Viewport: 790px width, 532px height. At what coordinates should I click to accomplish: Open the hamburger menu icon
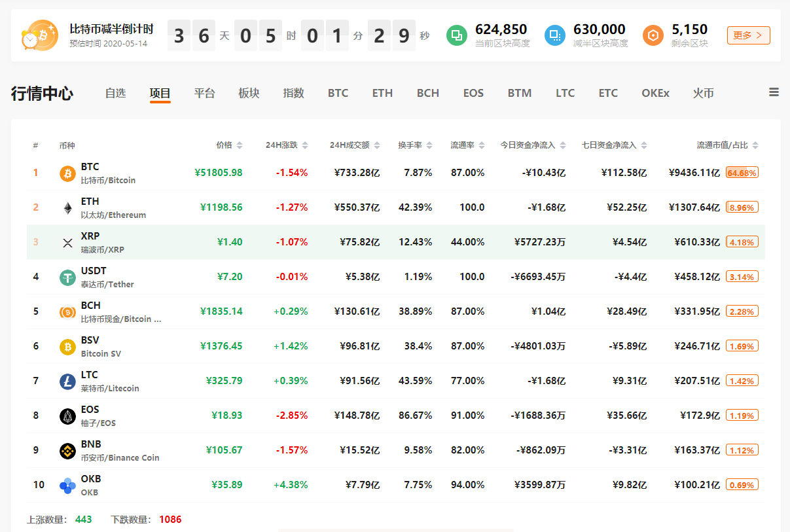(774, 93)
